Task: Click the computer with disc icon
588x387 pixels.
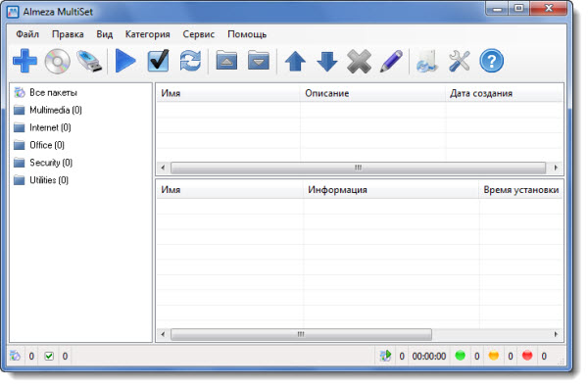Action: pos(427,61)
